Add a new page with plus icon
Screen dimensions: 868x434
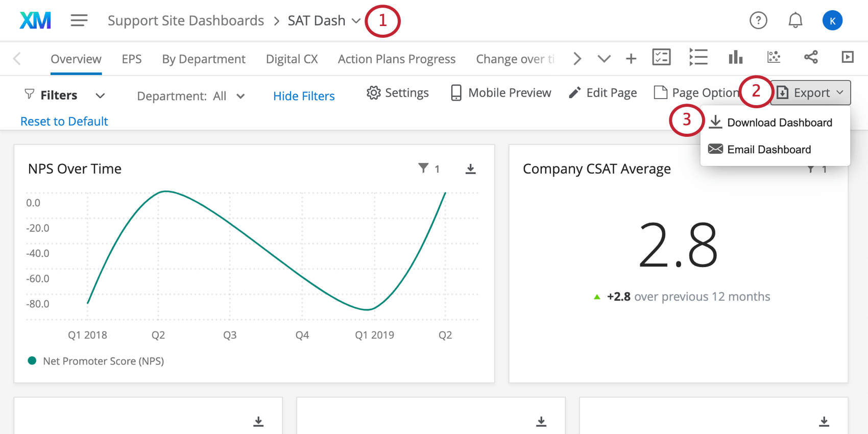[x=631, y=59]
